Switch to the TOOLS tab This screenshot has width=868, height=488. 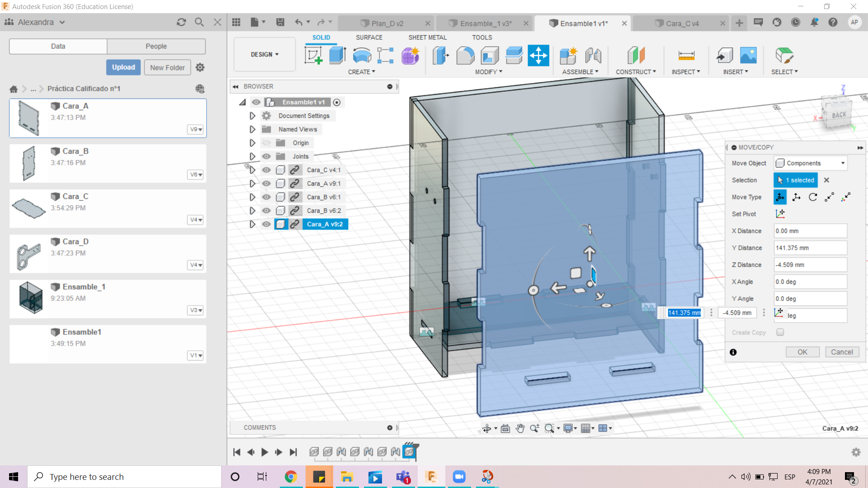coord(482,38)
